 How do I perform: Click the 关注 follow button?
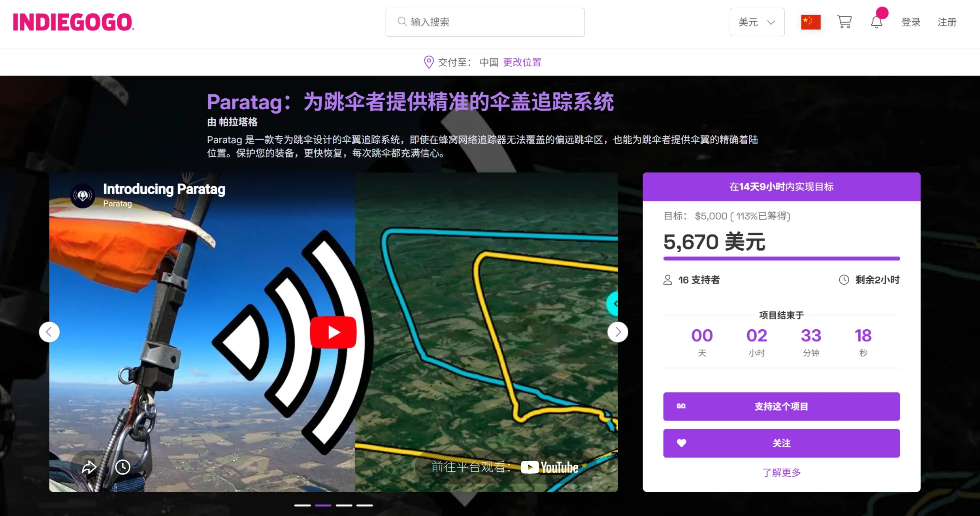[781, 443]
